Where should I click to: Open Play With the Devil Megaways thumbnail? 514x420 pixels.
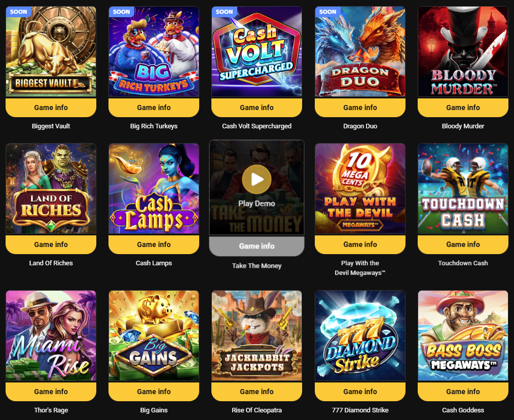360,188
